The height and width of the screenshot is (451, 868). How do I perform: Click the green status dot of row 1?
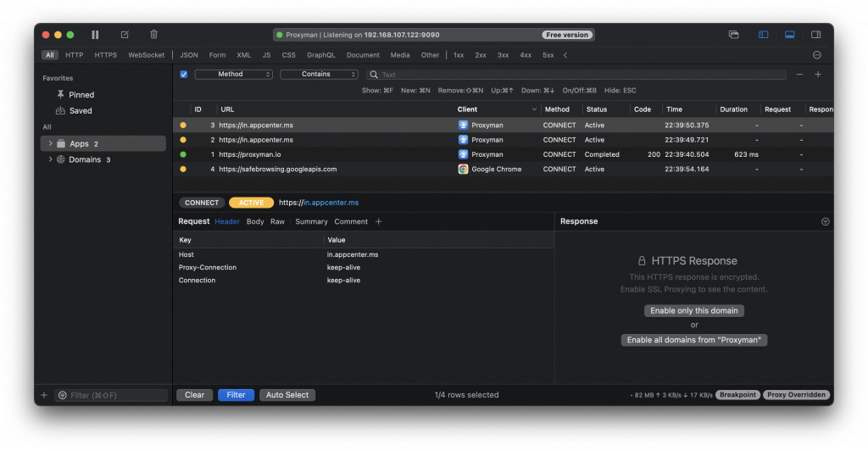[183, 154]
